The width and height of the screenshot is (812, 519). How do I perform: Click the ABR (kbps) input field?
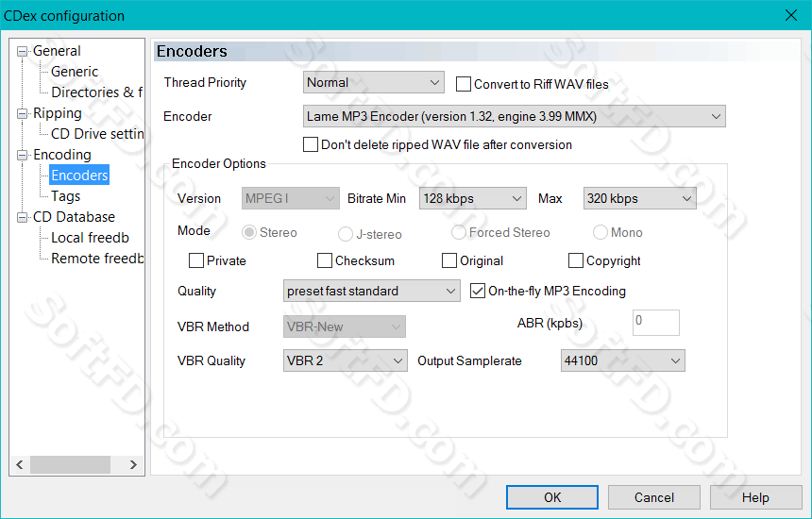coord(656,323)
